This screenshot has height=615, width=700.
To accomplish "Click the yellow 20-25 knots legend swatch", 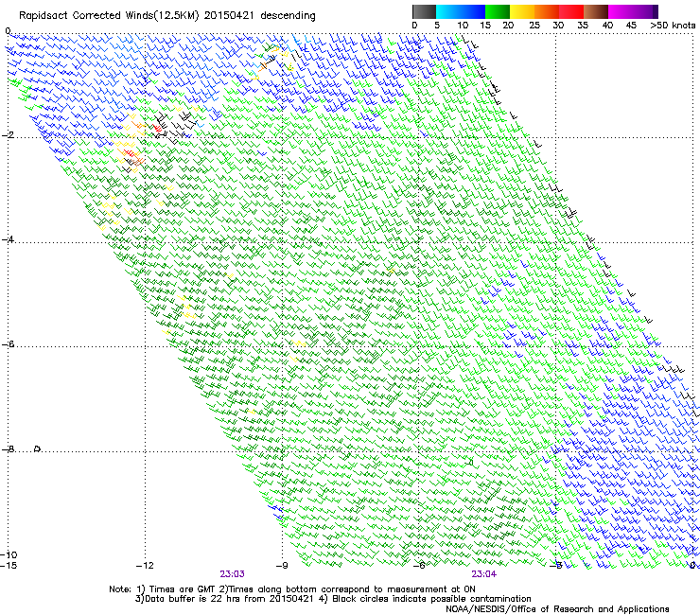I will [x=522, y=11].
